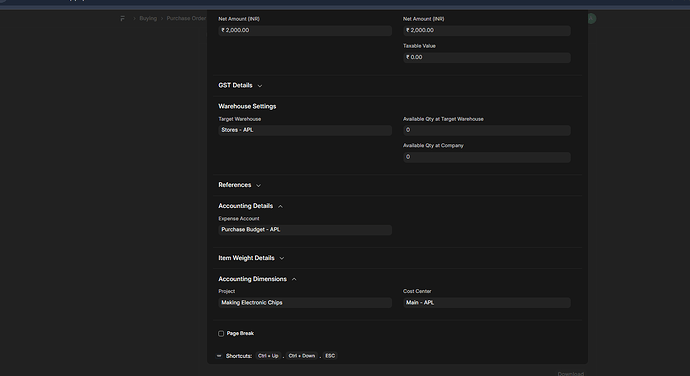Click the Target Warehouse field Stores - APL
This screenshot has width=690, height=376.
pos(305,130)
